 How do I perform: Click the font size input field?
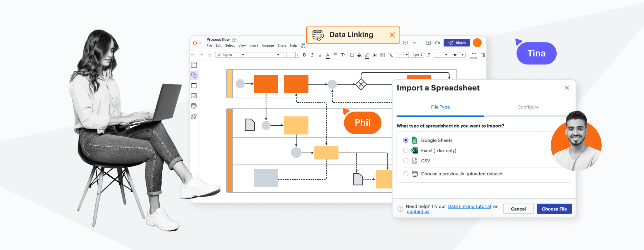291,55
